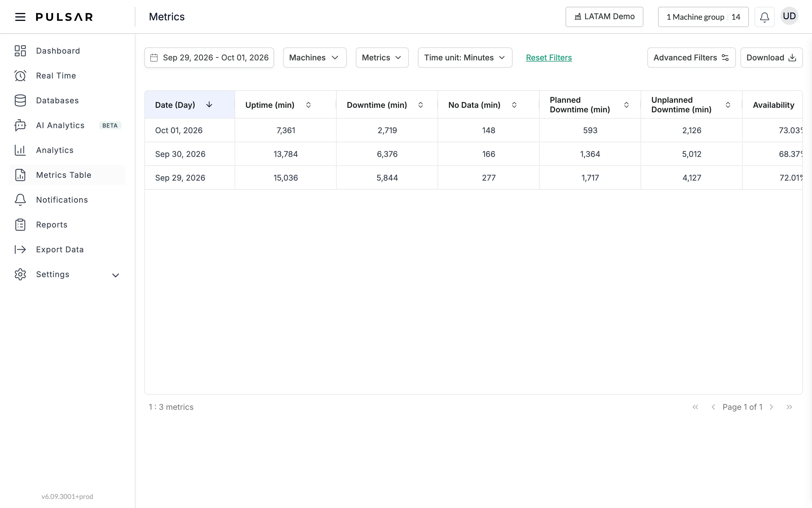Image resolution: width=812 pixels, height=508 pixels.
Task: Open Analytics in sidebar
Action: coord(67,150)
